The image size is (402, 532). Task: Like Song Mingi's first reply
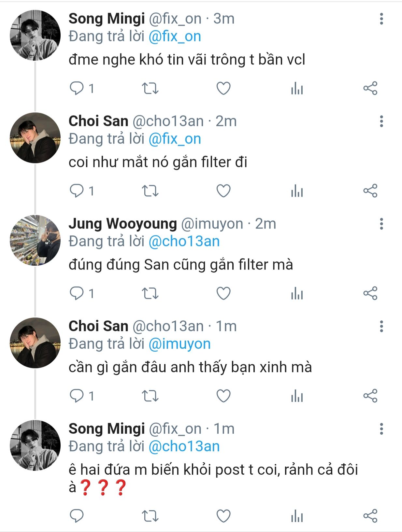(223, 88)
